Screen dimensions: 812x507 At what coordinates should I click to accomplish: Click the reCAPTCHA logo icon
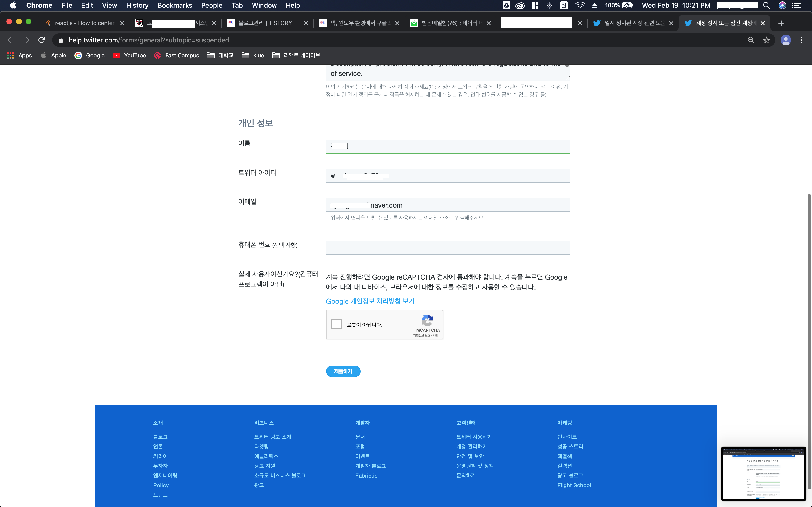427,321
